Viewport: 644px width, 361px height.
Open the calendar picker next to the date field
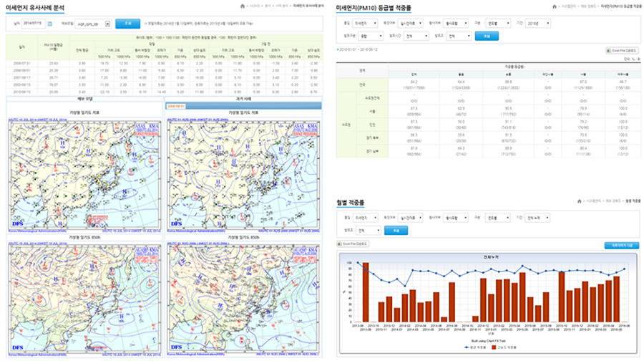point(49,24)
